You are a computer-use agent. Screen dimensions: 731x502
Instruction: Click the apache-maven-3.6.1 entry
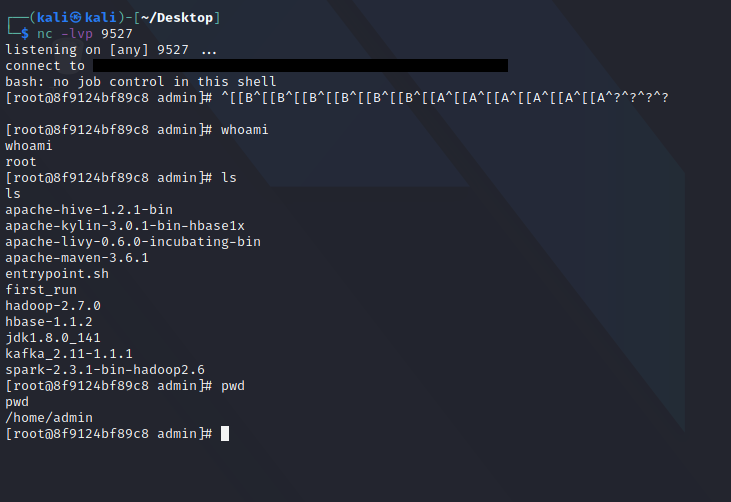coord(77,258)
